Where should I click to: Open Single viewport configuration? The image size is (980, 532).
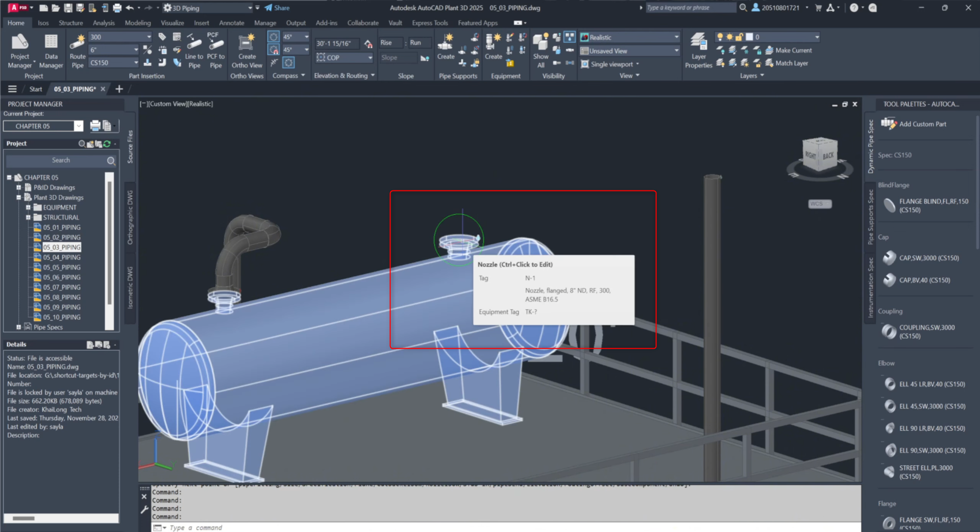click(610, 64)
